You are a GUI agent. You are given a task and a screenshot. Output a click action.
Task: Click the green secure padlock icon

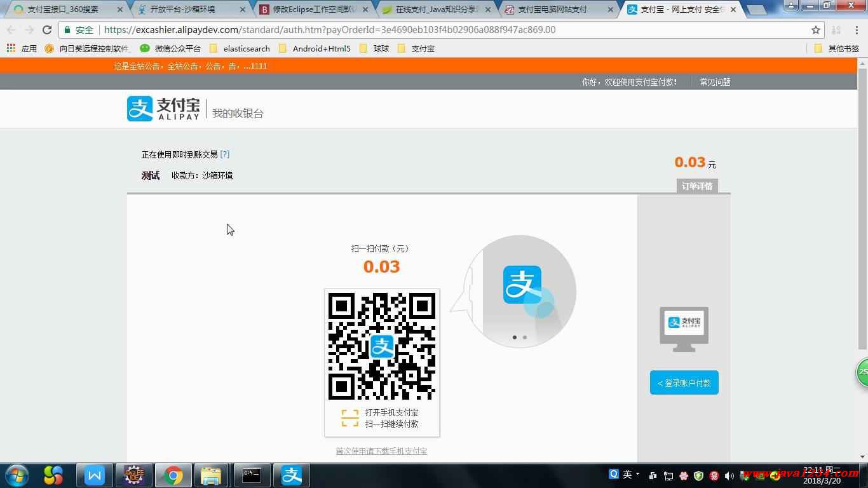(x=67, y=30)
